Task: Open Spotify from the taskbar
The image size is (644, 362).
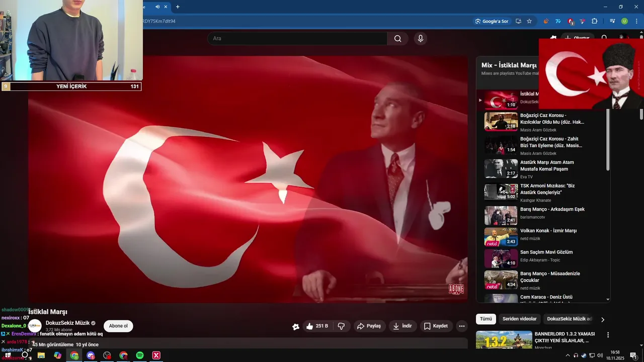Action: click(140, 355)
